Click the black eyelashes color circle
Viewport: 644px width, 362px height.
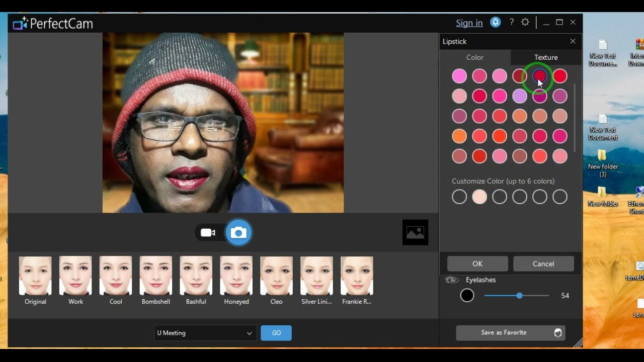(467, 296)
